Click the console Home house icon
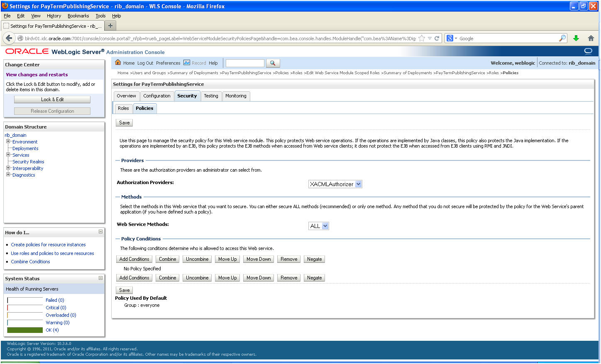Image resolution: width=601 pixels, height=364 pixels. pos(118,63)
